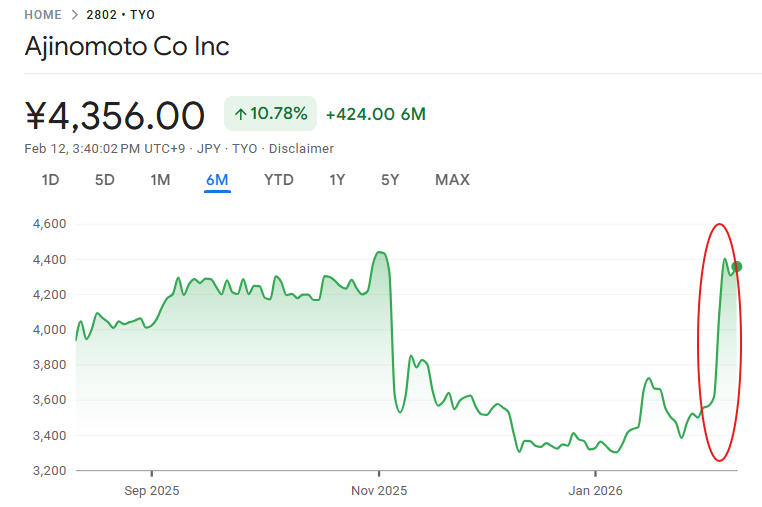Select the MAX time range tab
The width and height of the screenshot is (762, 507).
coord(452,180)
